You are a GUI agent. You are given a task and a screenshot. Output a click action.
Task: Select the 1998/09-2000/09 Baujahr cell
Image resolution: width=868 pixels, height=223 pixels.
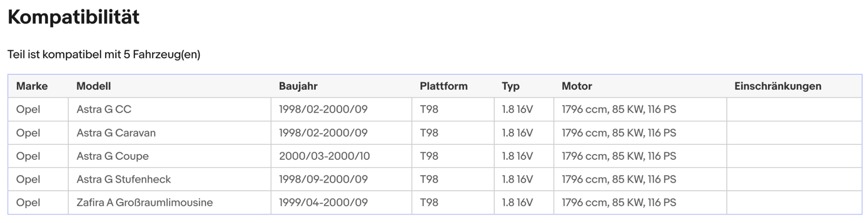[x=323, y=179]
